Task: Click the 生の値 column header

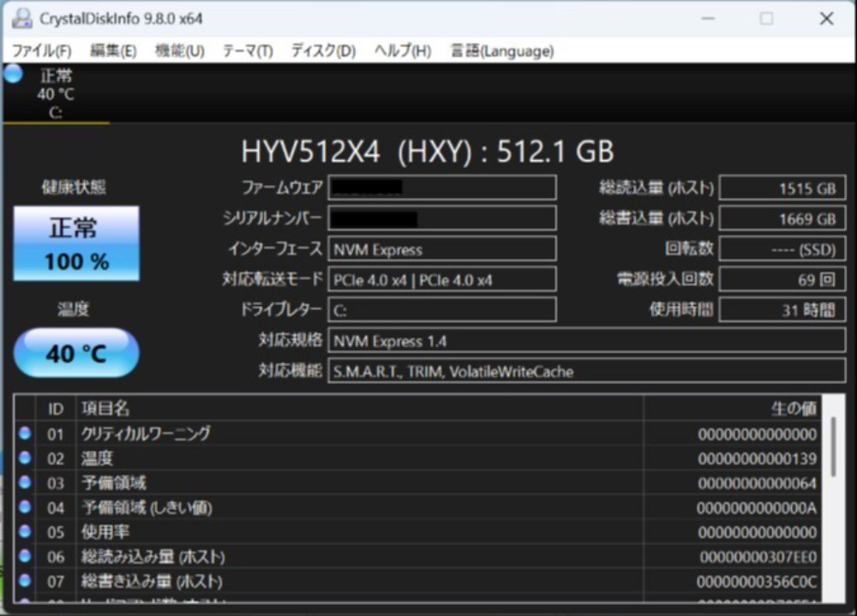Action: [733, 409]
